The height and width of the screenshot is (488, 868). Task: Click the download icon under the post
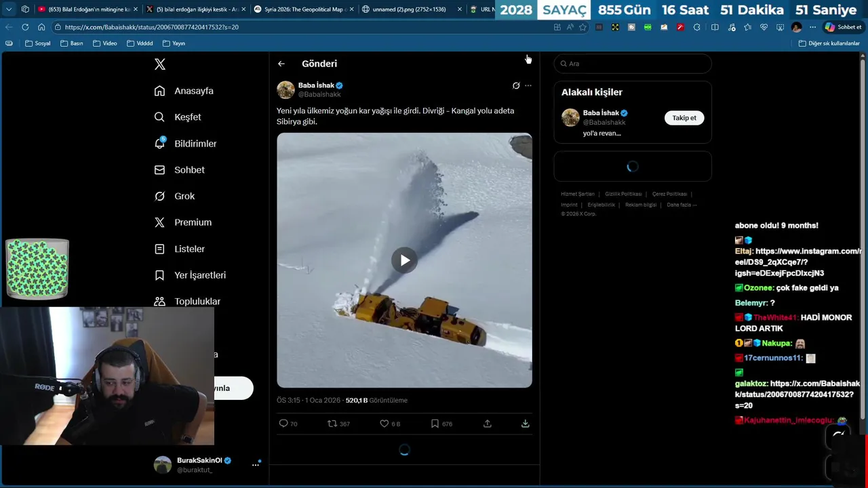(525, 424)
